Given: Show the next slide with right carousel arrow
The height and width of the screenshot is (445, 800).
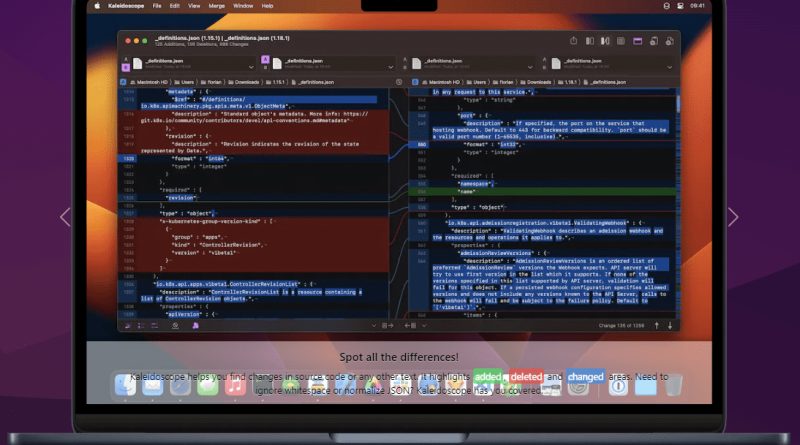Looking at the screenshot, I should click(733, 217).
